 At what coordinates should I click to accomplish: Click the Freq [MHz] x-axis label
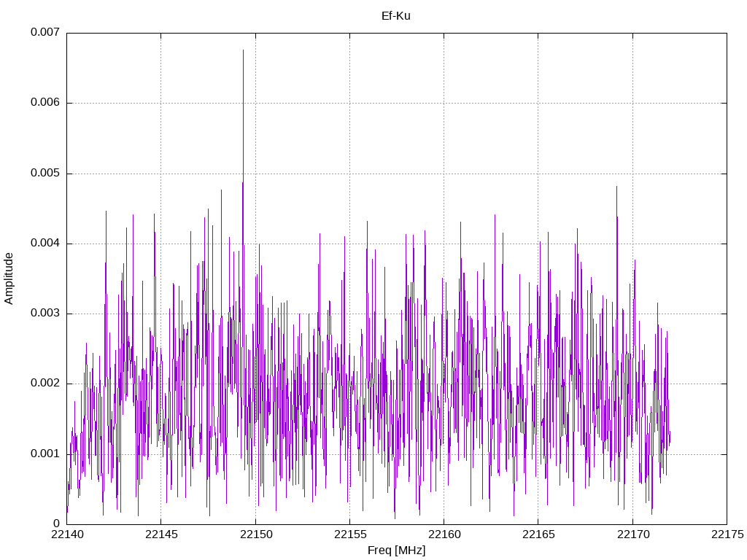[x=396, y=551]
